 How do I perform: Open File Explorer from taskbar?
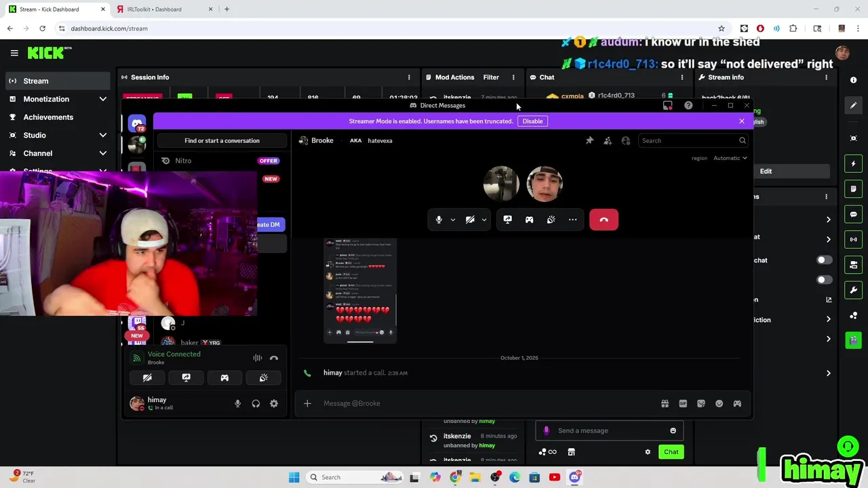[x=475, y=477]
